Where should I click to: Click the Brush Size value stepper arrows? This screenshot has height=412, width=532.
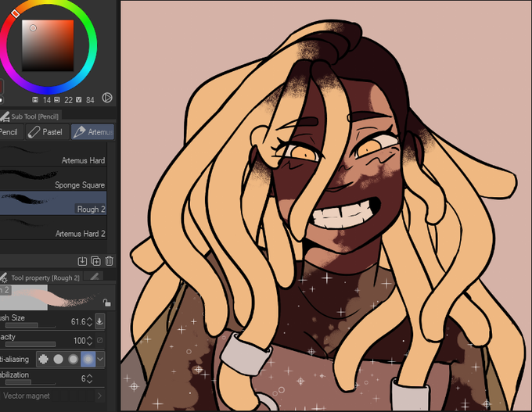tap(89, 321)
